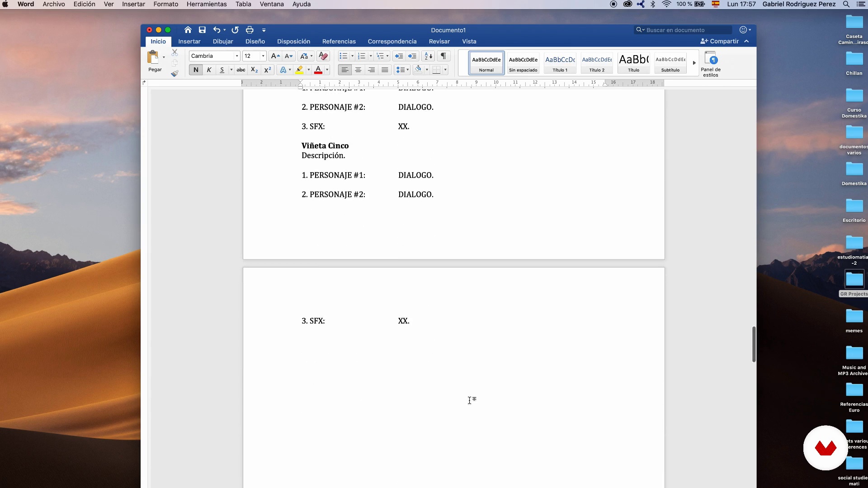Click the Wi-Fi icon in menu bar
This screenshot has width=868, height=488.
click(x=666, y=4)
